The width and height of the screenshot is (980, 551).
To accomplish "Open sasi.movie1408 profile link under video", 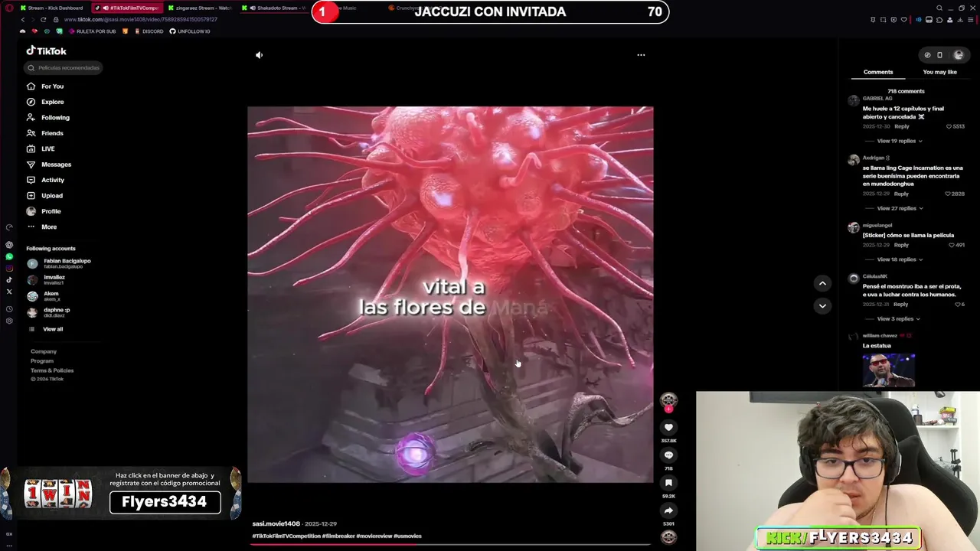I will pos(276,523).
